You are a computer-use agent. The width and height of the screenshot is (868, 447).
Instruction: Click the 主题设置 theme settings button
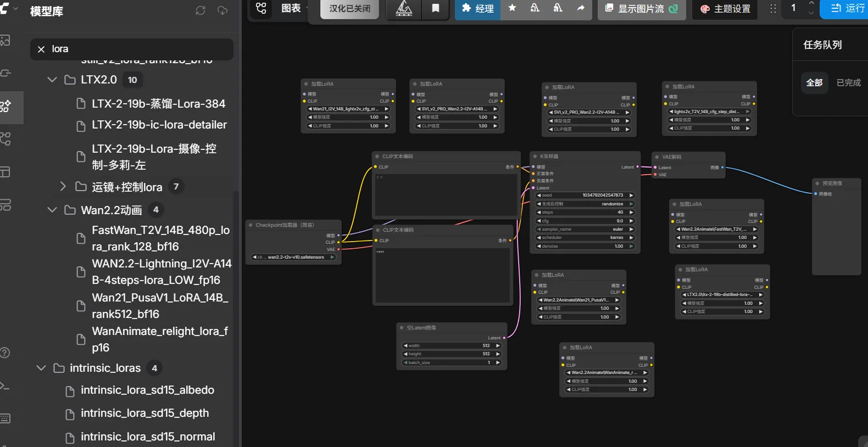click(x=725, y=8)
